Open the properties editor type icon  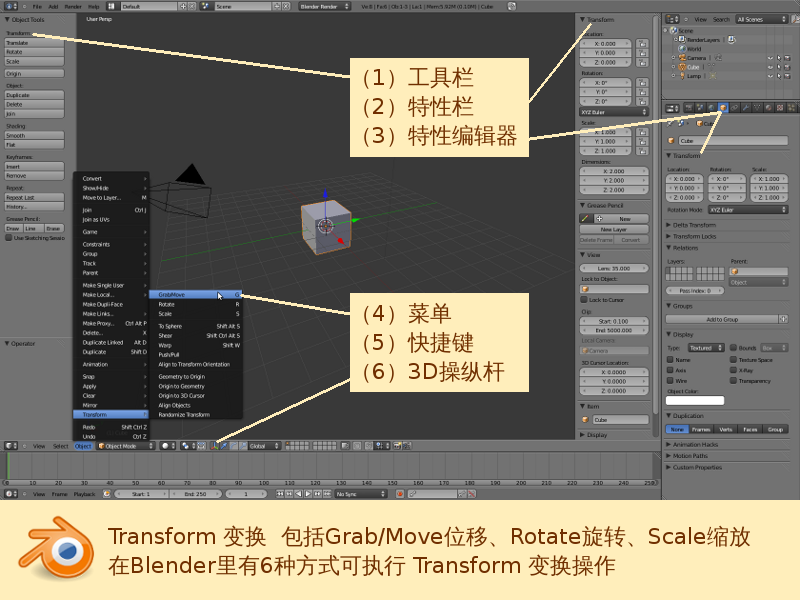pyautogui.click(x=673, y=108)
